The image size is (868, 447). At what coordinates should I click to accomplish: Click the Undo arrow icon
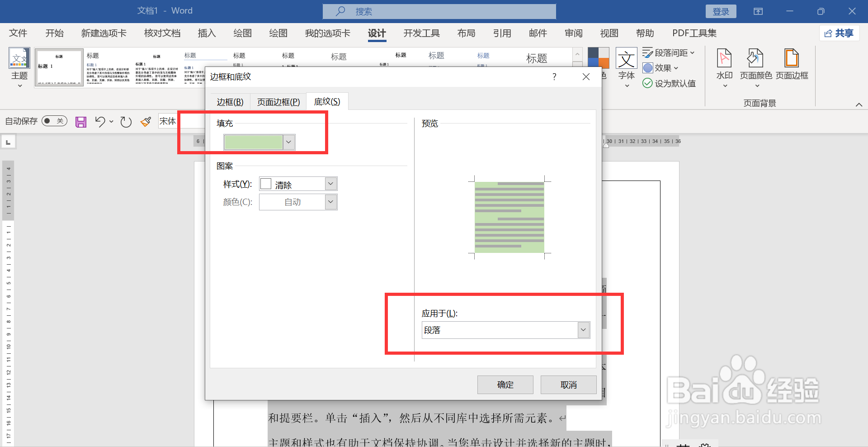coord(100,121)
